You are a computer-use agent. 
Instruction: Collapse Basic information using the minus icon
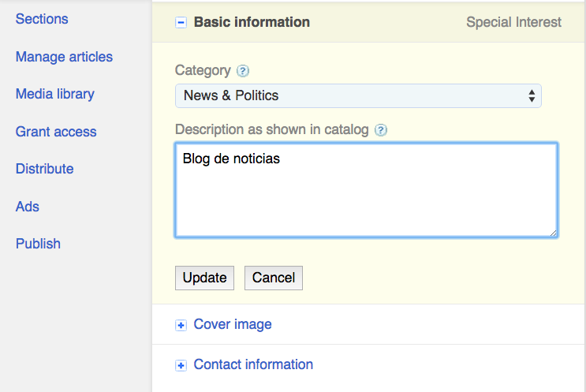[x=181, y=23]
